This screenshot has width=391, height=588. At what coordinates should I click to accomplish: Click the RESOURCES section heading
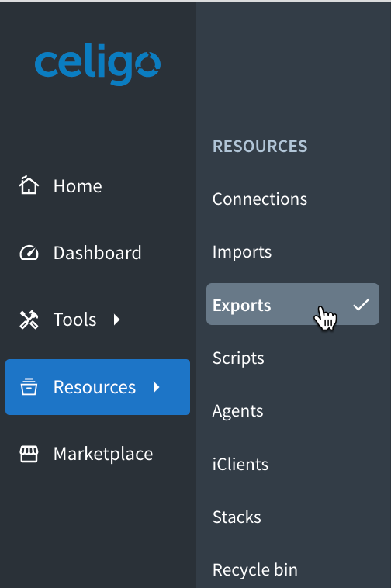coord(260,147)
